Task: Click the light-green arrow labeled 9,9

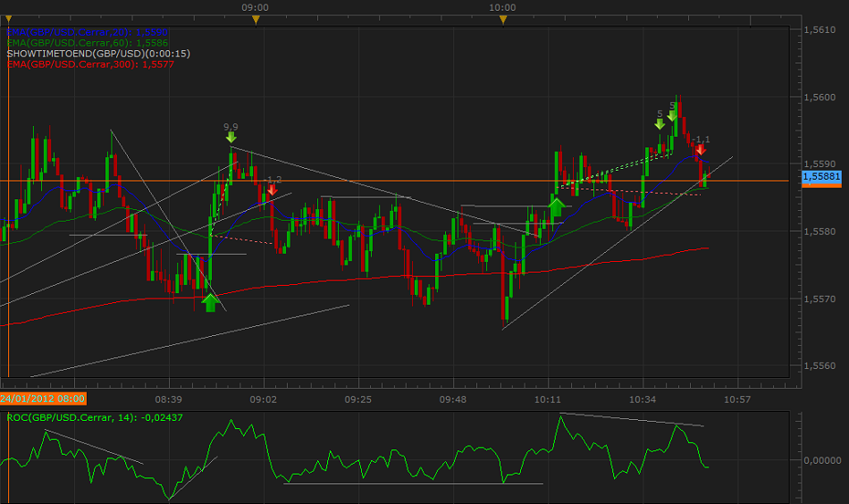Action: click(x=231, y=137)
